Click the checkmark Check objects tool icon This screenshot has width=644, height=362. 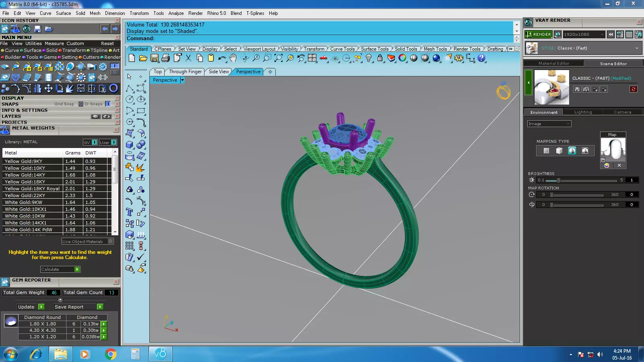pyautogui.click(x=141, y=257)
